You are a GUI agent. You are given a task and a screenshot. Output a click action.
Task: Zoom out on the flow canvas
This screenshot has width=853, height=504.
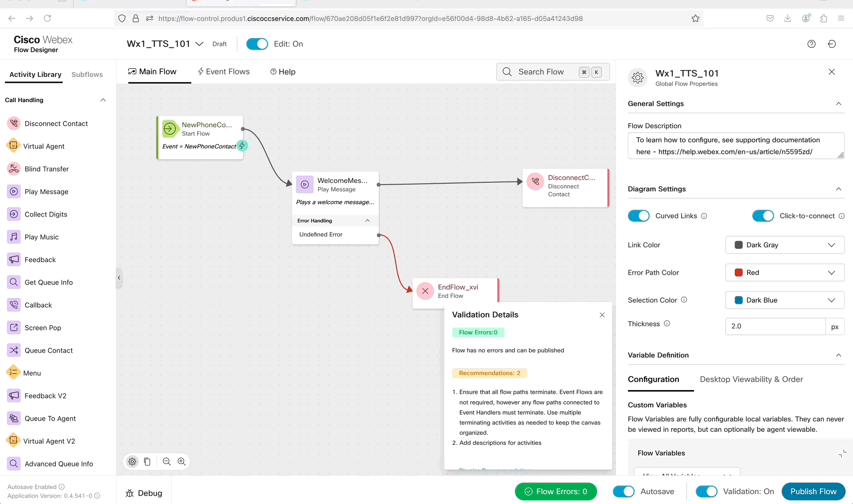tap(167, 462)
